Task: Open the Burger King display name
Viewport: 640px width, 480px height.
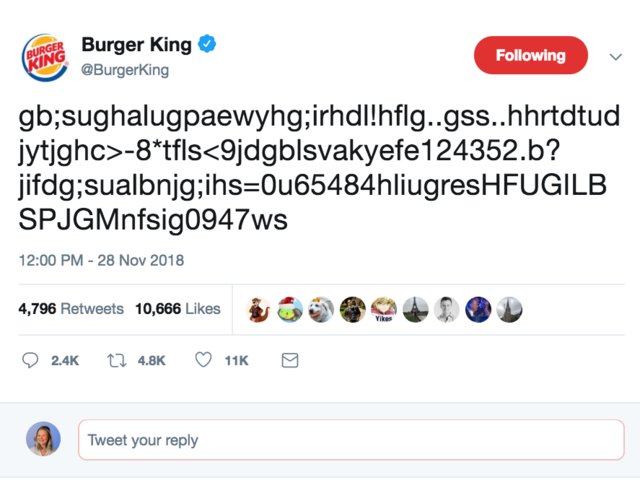Action: (x=137, y=44)
